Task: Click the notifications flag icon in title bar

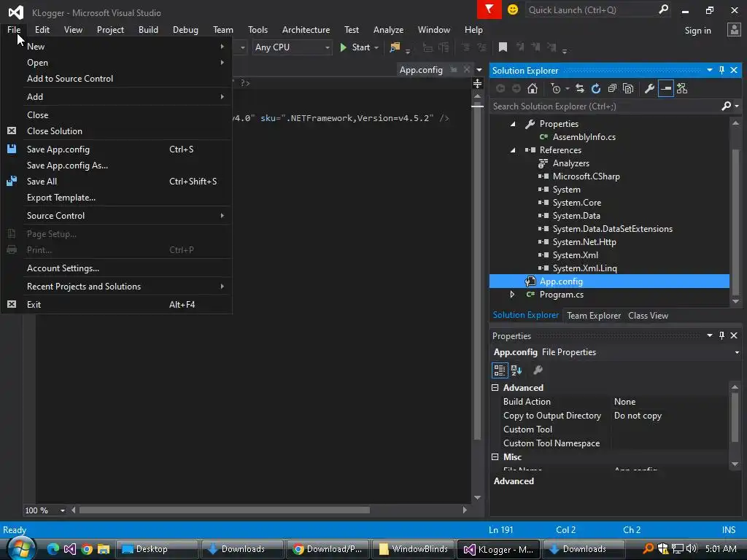Action: click(x=489, y=9)
